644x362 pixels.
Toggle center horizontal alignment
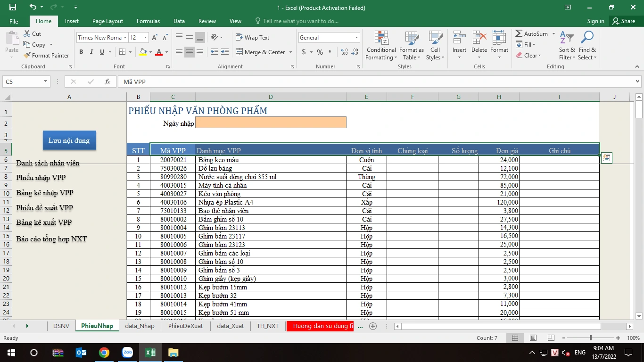[190, 52]
